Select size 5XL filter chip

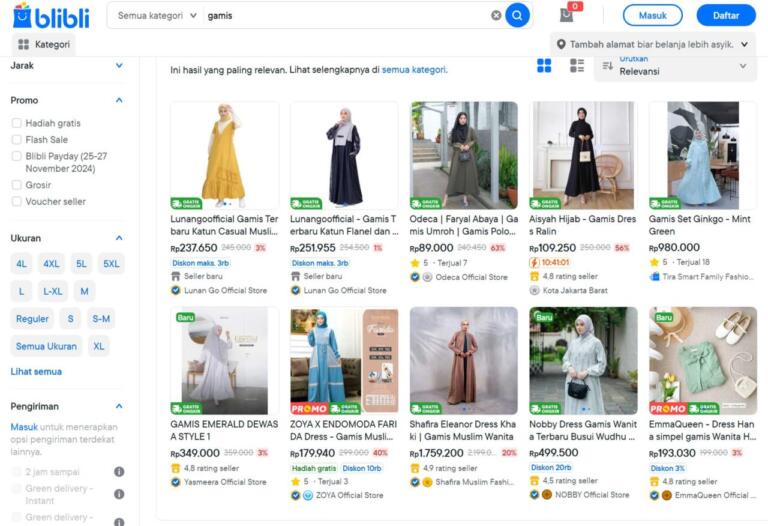pos(111,263)
